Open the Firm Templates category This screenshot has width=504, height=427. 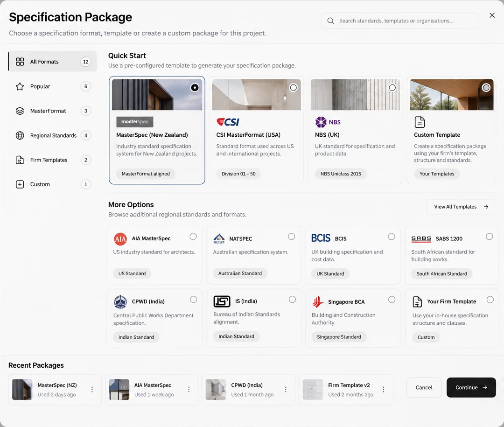coord(53,160)
